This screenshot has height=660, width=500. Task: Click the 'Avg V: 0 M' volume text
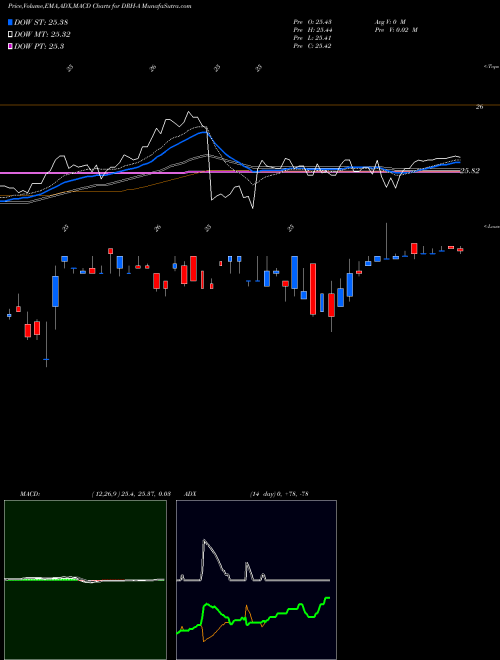(389, 22)
